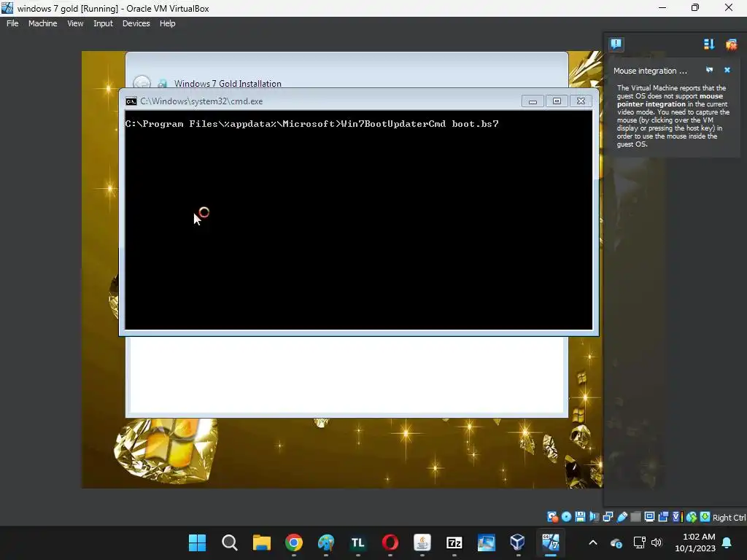Launch Opera browser from taskbar
This screenshot has width=747, height=560.
click(390, 542)
